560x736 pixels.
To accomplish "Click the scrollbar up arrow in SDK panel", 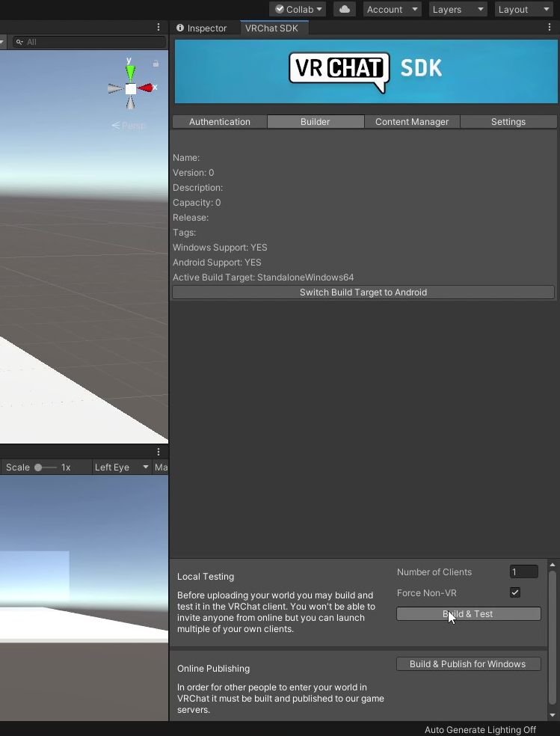I will tap(553, 565).
